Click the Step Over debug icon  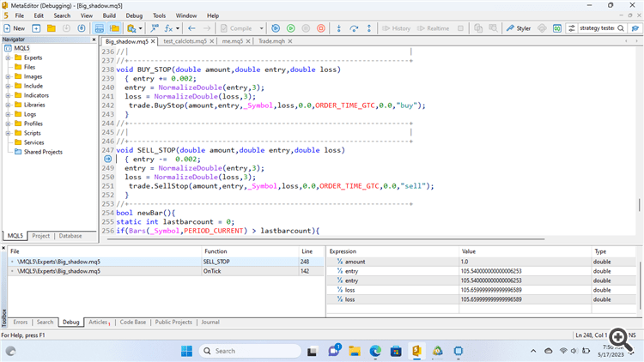click(x=354, y=28)
